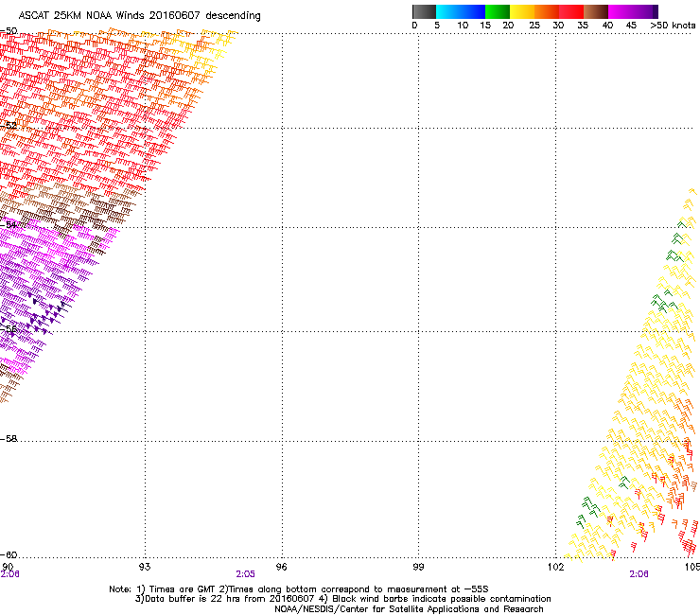Select the latitude label '-58'
Screen dimensions: 700x615
(9, 439)
